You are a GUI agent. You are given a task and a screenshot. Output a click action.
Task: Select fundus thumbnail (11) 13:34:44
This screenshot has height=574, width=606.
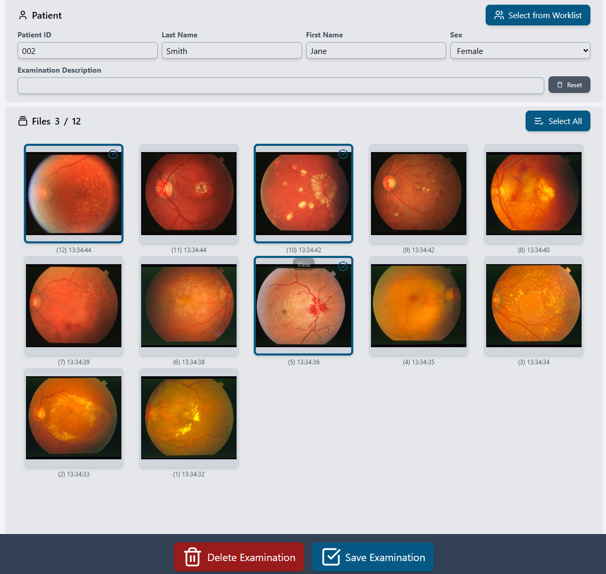(189, 194)
